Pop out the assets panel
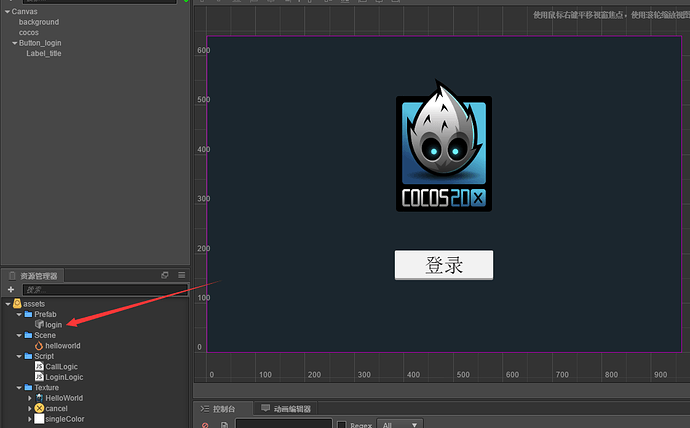Screen dimensions: 690x428 click(165, 275)
